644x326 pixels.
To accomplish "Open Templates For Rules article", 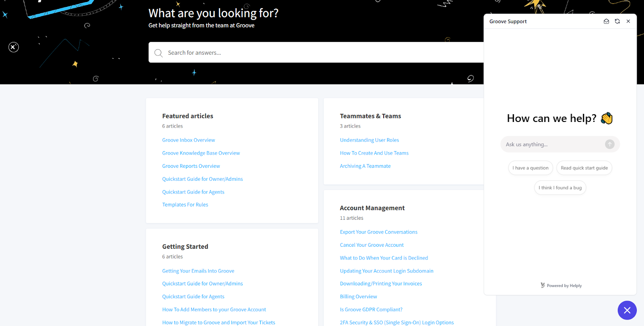I will (185, 204).
